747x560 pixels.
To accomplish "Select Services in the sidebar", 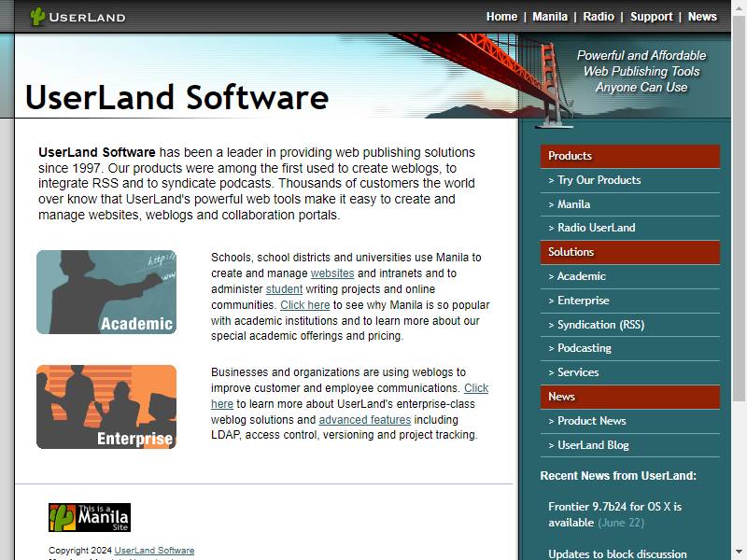I will tap(629, 372).
